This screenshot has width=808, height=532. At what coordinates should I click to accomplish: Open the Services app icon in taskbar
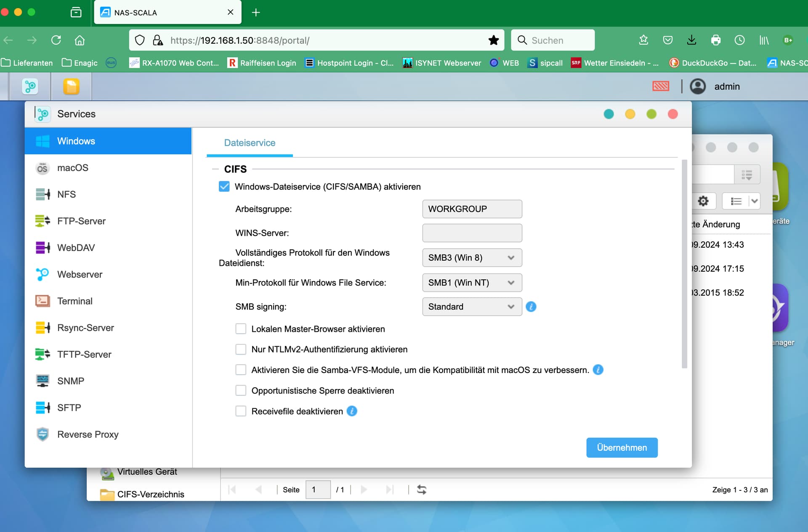[x=30, y=87]
